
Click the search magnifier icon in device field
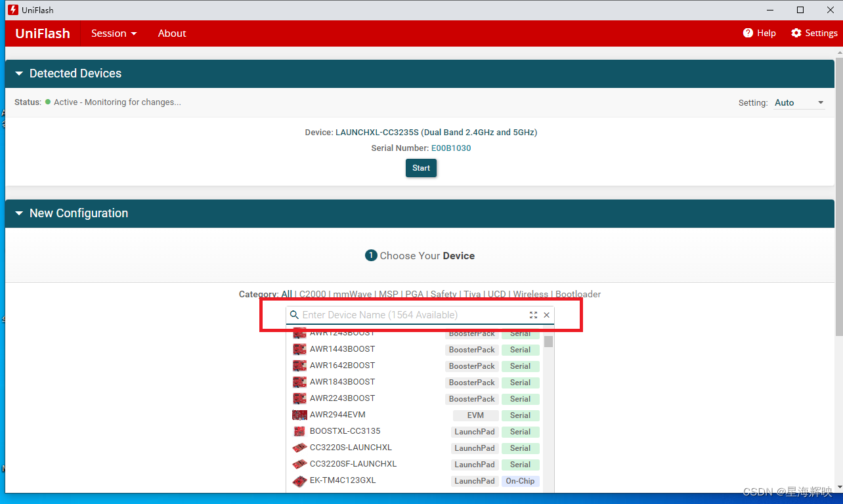click(x=294, y=315)
